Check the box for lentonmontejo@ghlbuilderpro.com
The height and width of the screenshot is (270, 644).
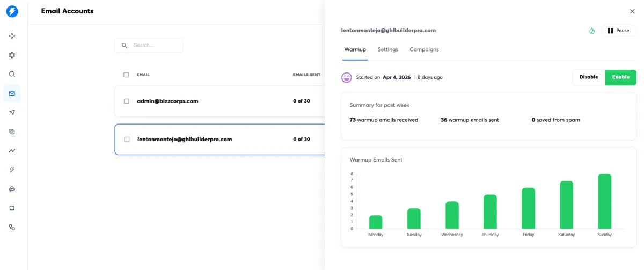point(127,140)
